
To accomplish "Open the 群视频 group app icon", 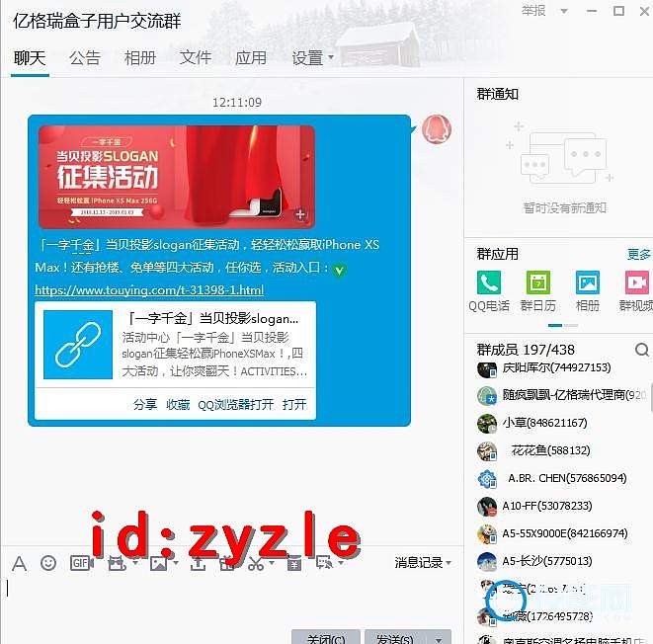I will coord(637,282).
